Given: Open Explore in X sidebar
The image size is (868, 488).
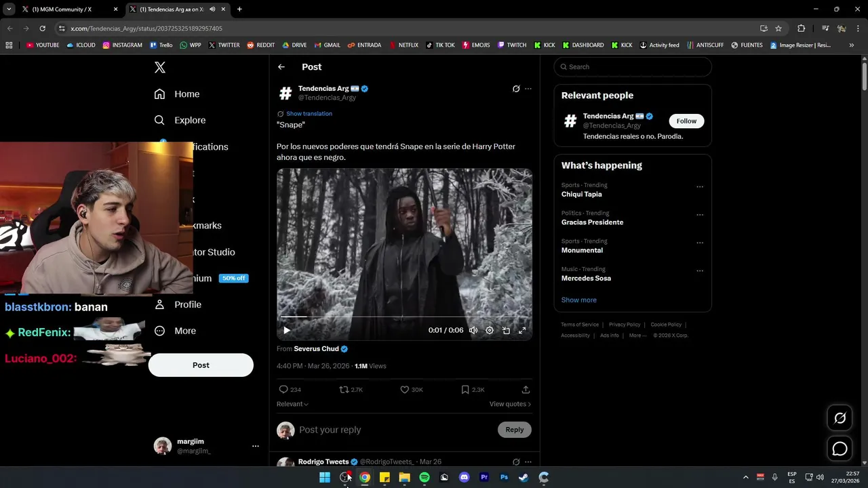Looking at the screenshot, I should (180, 120).
